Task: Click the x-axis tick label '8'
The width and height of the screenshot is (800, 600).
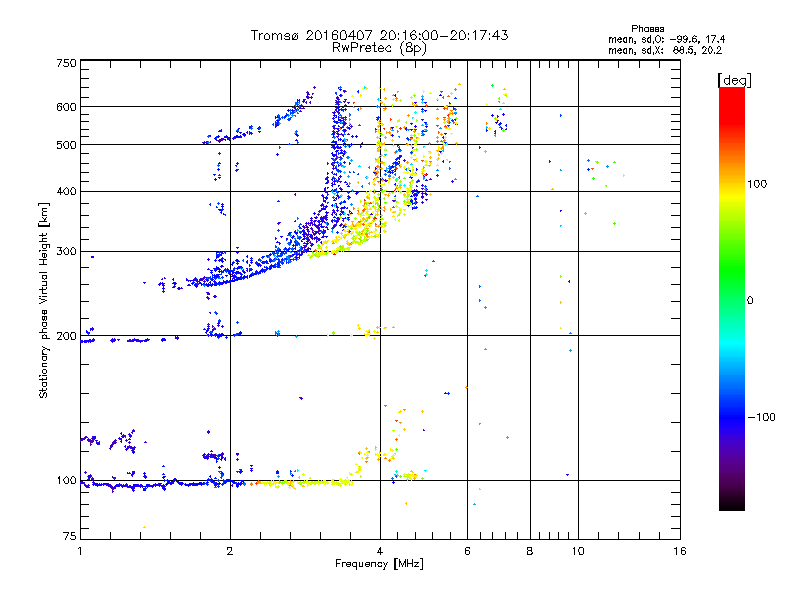Action: click(530, 551)
